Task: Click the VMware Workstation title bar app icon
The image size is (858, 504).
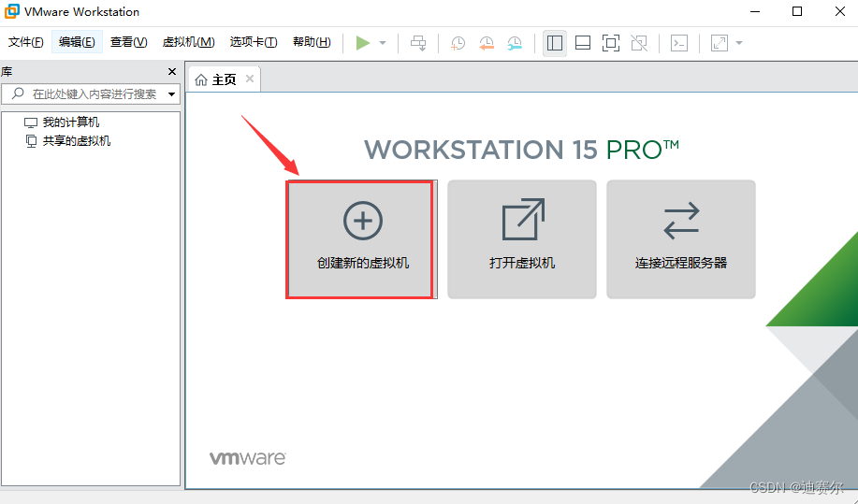Action: tap(12, 11)
